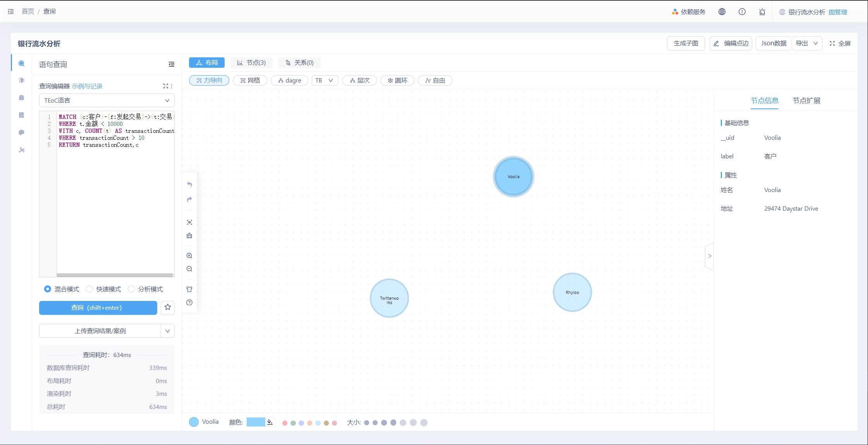868x445 pixels.
Task: Click the zoom out magnifier icon
Action: pyautogui.click(x=189, y=269)
